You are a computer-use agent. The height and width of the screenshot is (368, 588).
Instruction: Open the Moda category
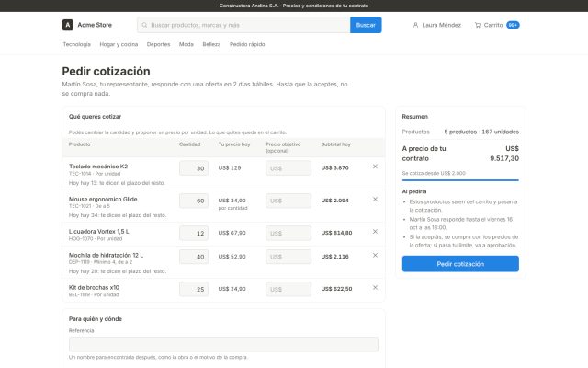click(187, 44)
